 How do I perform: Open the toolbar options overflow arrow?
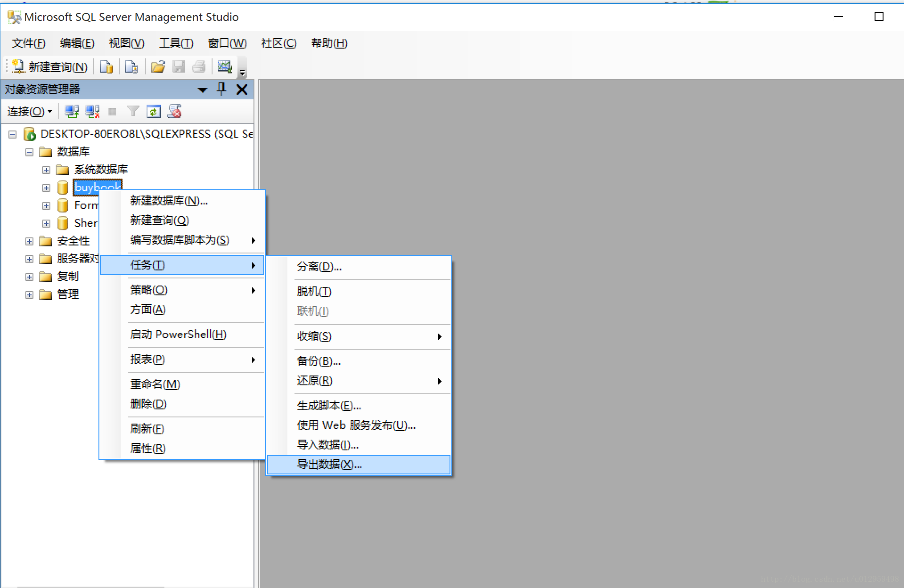242,72
